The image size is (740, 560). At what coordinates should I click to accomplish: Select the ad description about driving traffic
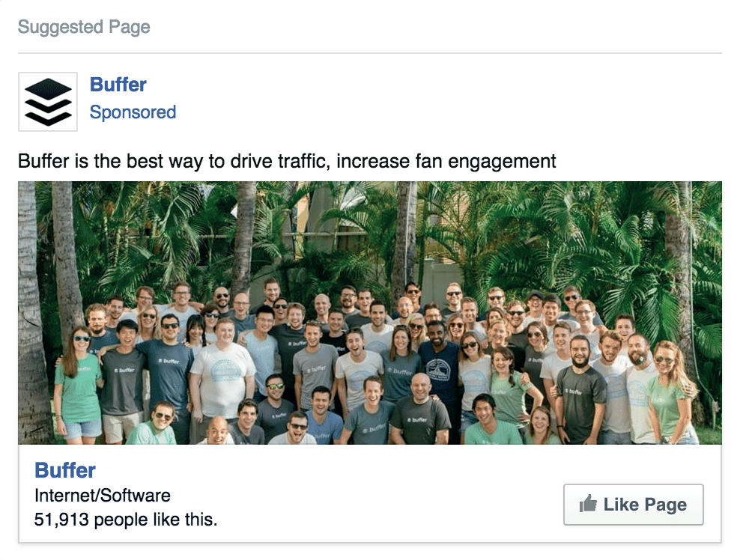[287, 161]
